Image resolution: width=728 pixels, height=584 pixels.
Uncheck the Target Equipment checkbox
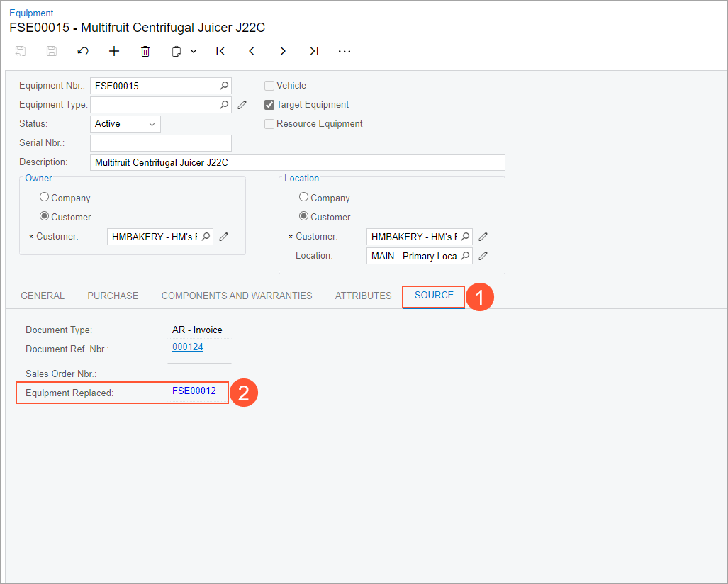coord(269,105)
